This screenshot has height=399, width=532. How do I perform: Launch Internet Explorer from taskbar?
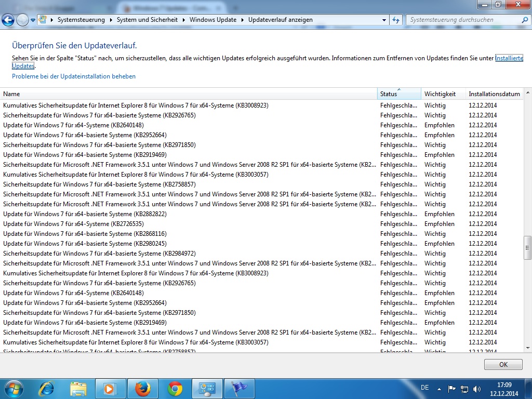click(x=46, y=389)
